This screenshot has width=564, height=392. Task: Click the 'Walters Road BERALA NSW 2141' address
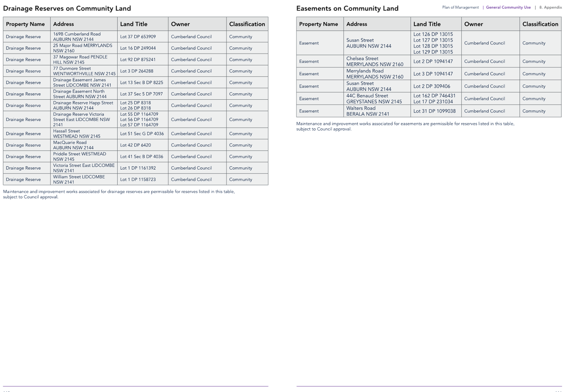pyautogui.click(x=368, y=111)
